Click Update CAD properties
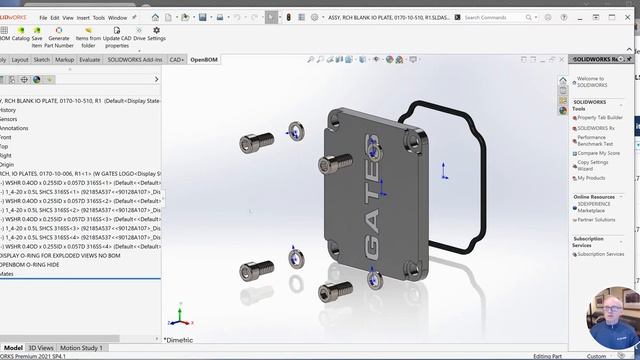Image resolution: width=640 pixels, height=360 pixels. point(117,37)
